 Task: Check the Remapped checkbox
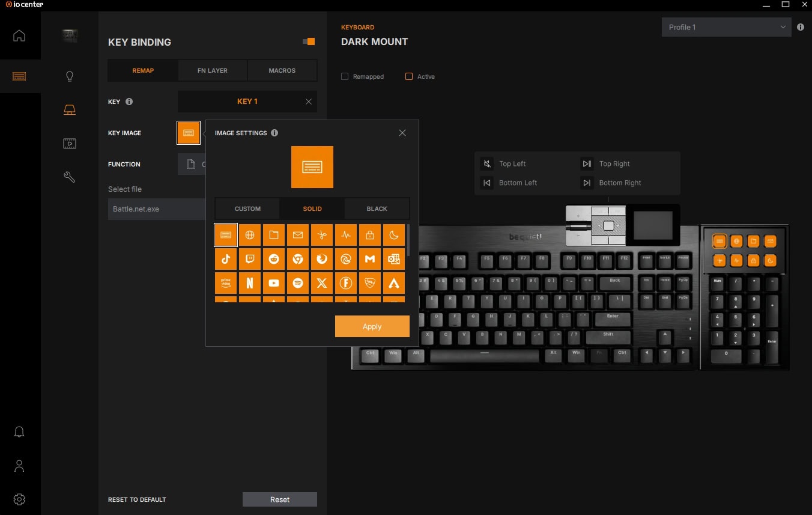point(345,76)
